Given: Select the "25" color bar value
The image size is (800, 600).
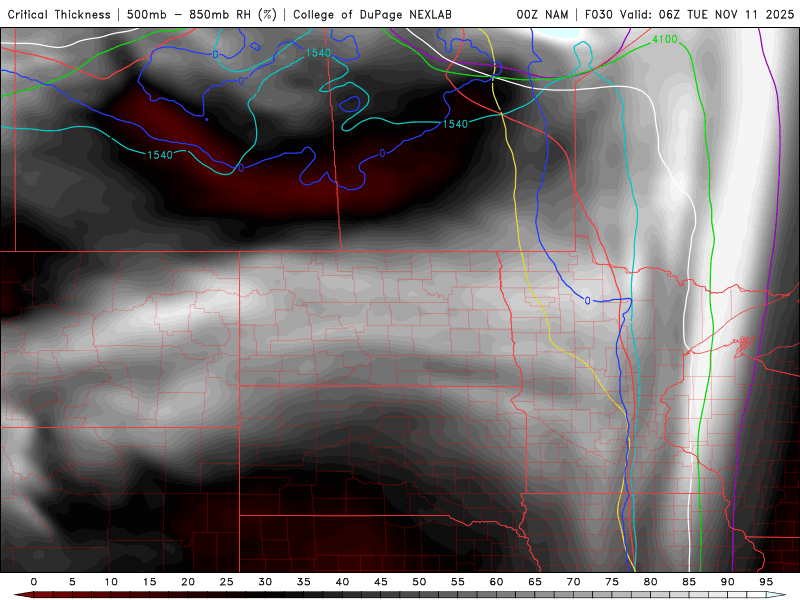Looking at the screenshot, I should [x=227, y=582].
